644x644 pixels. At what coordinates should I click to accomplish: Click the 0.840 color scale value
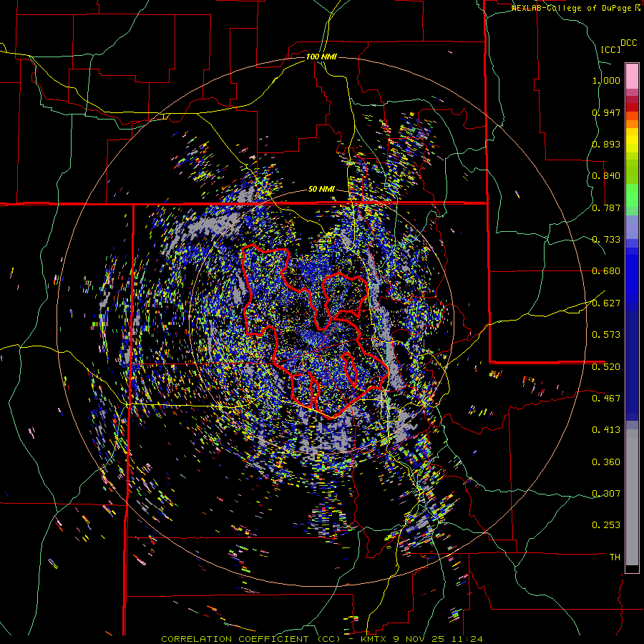click(x=606, y=176)
